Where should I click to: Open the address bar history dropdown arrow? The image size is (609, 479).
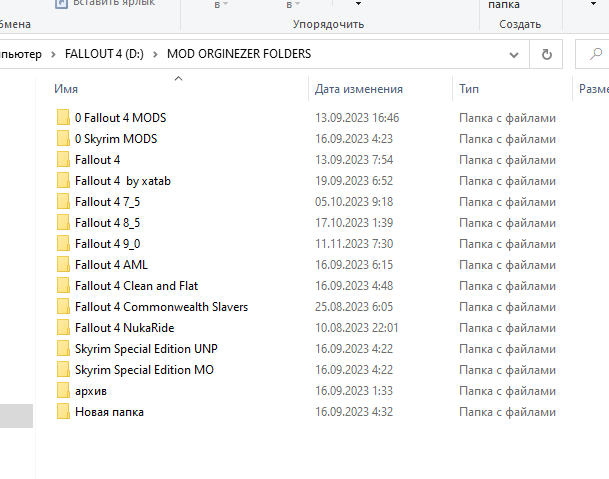(516, 54)
